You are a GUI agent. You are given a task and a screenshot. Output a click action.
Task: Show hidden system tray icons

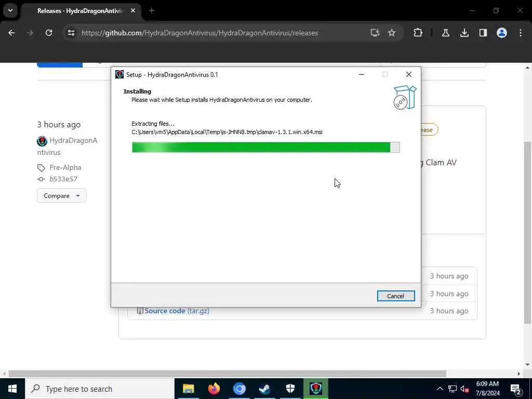coord(440,389)
